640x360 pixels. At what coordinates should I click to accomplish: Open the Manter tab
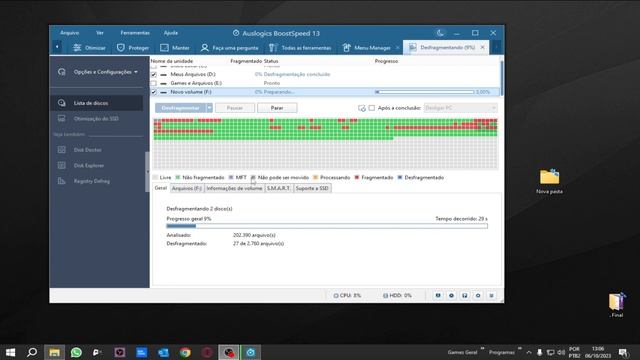[175, 48]
